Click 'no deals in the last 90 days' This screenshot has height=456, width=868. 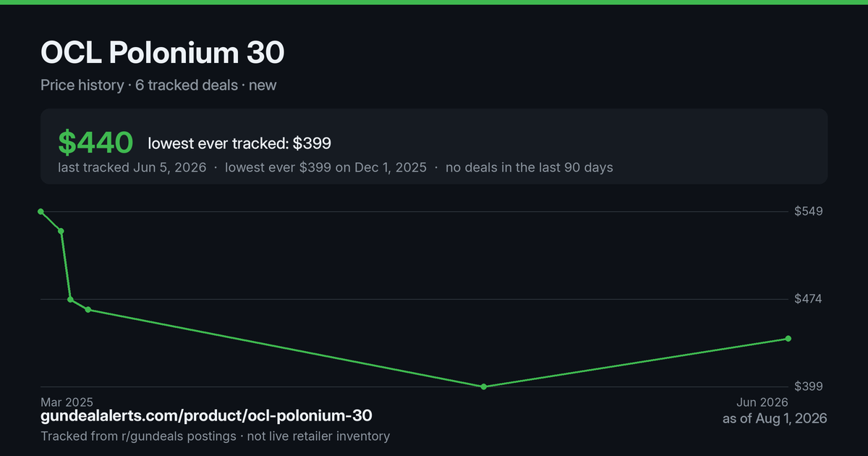[x=529, y=167]
